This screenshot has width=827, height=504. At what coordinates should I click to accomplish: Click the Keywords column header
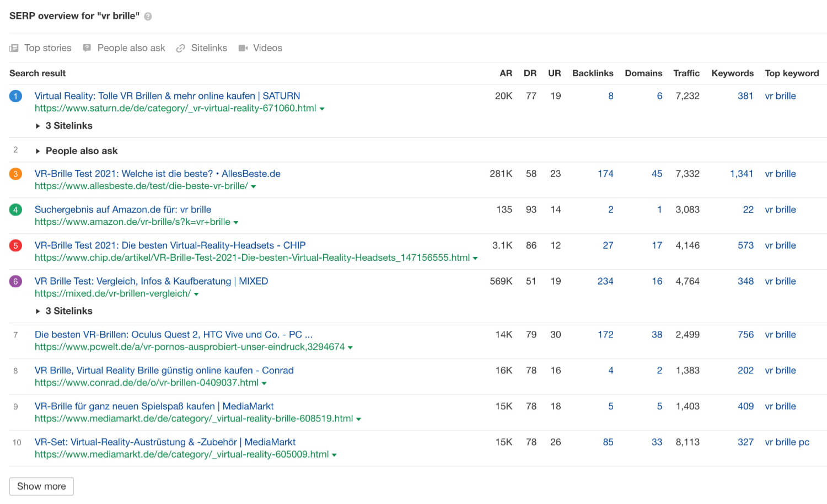point(732,73)
